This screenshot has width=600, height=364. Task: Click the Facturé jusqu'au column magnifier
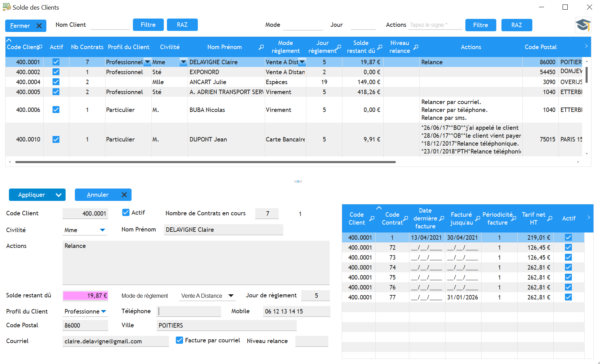point(478,218)
